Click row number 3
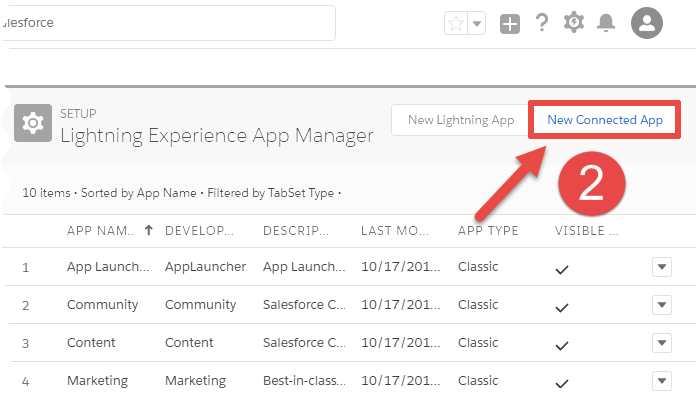The height and width of the screenshot is (399, 696). coord(25,344)
